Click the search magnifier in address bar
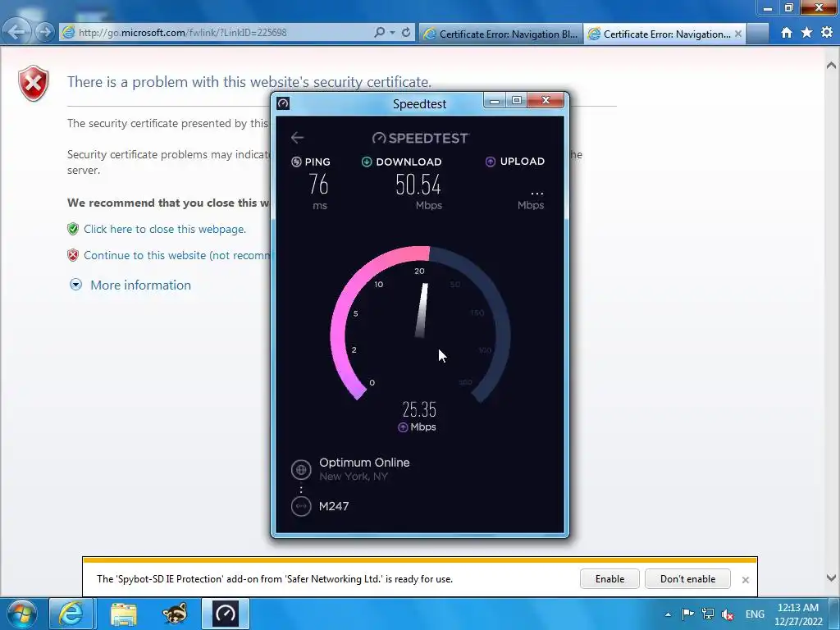 [x=379, y=32]
